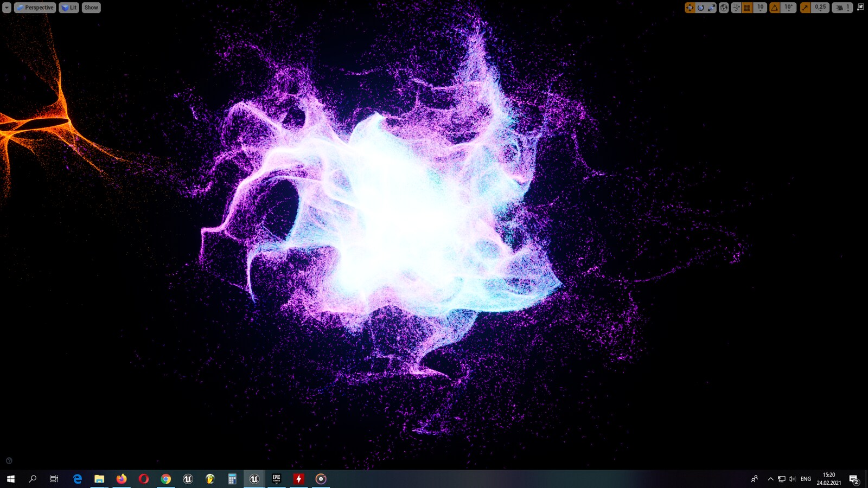Open surface snapping options
The image size is (868, 488).
(736, 8)
